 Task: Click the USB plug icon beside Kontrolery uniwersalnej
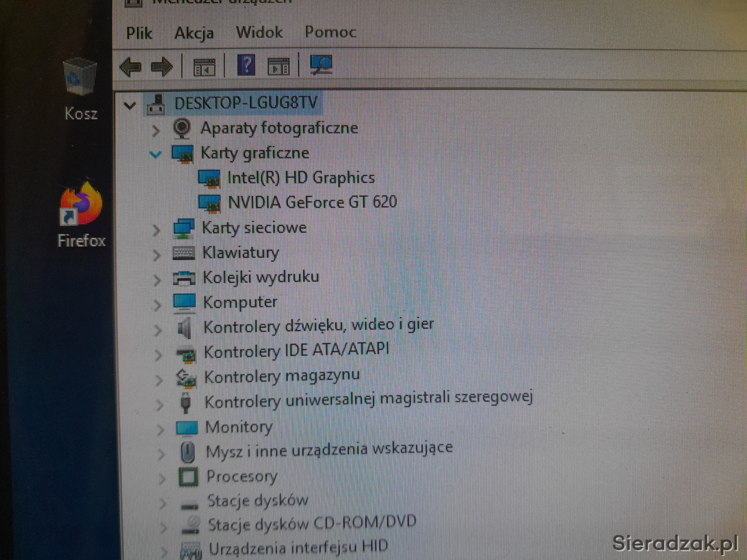click(186, 403)
